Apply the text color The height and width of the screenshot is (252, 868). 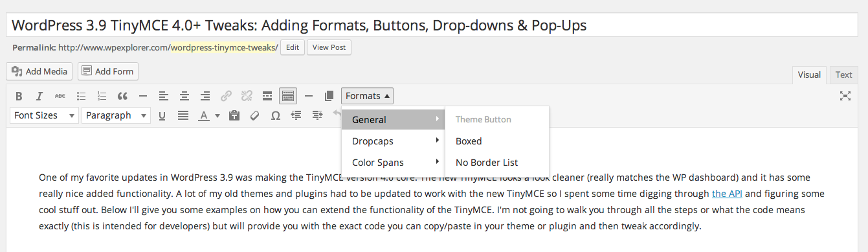click(203, 115)
